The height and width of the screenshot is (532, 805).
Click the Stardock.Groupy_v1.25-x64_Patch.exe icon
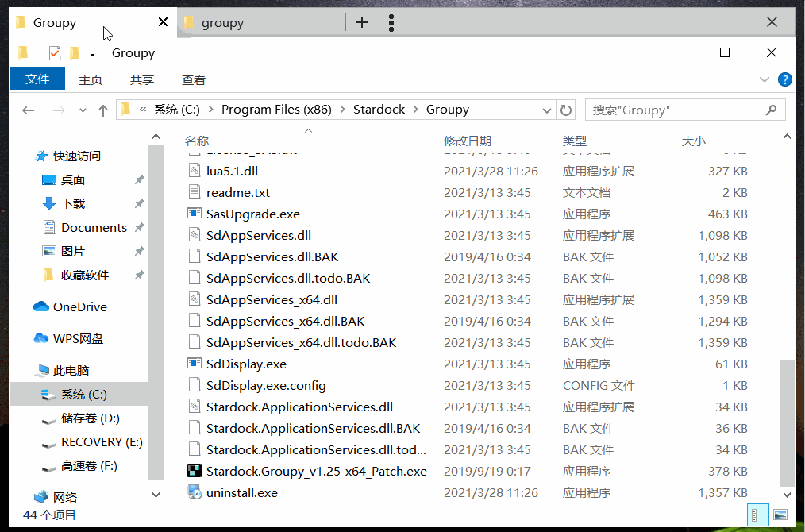194,471
